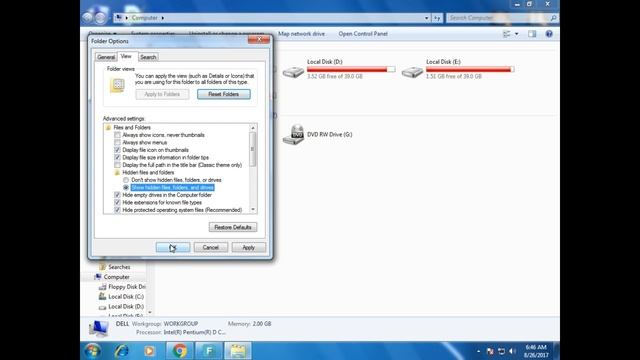
Task: Toggle the preview pane icon
Action: coord(532,34)
